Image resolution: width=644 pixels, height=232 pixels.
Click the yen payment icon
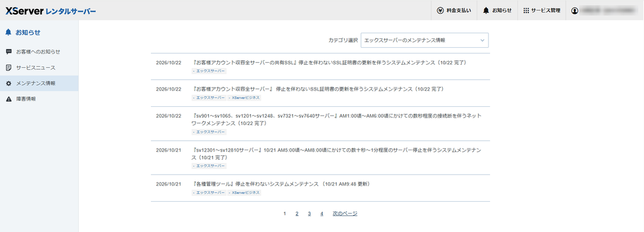point(440,11)
